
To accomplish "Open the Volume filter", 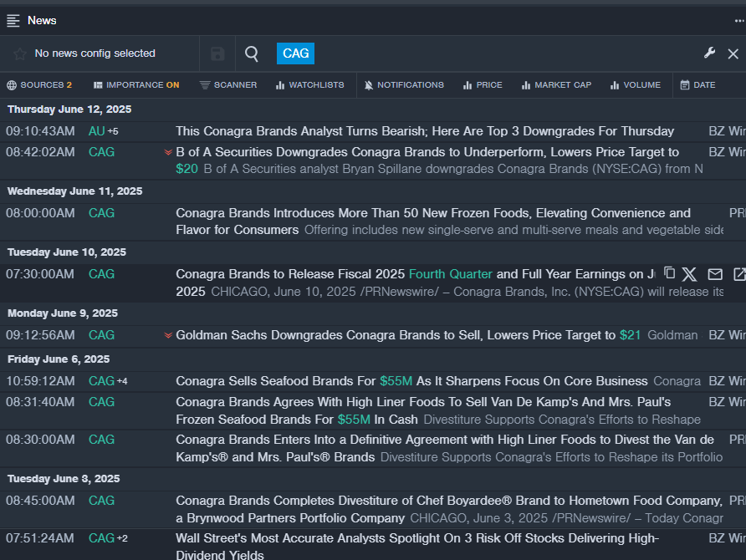I will click(635, 85).
